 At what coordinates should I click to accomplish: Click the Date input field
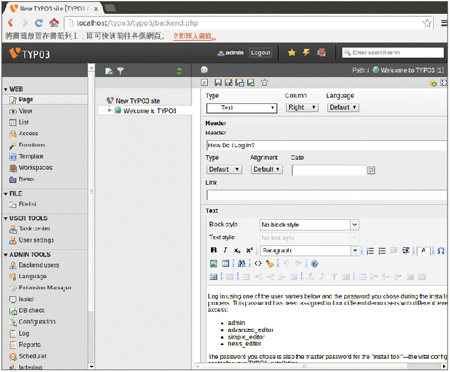coord(329,170)
